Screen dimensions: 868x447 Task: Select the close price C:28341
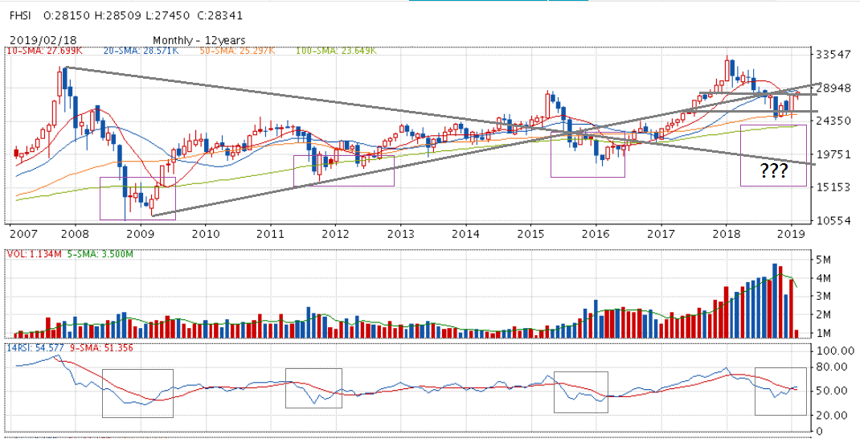pos(219,16)
